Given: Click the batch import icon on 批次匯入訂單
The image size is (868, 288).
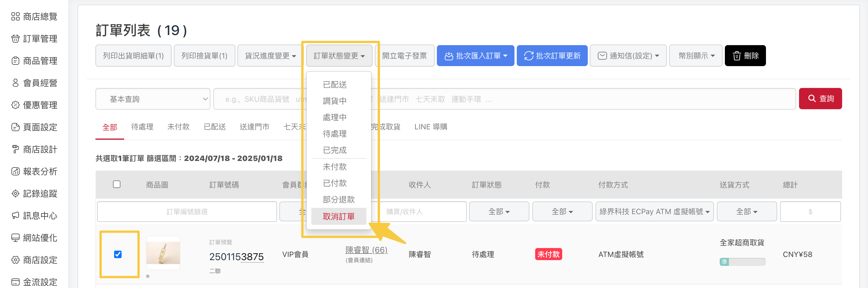Looking at the screenshot, I should [x=448, y=56].
